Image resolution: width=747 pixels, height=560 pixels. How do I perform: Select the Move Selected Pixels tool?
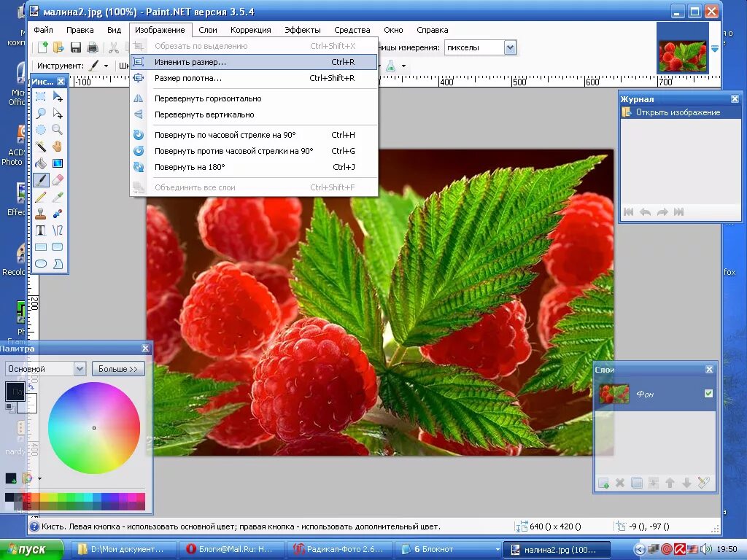coord(58,97)
